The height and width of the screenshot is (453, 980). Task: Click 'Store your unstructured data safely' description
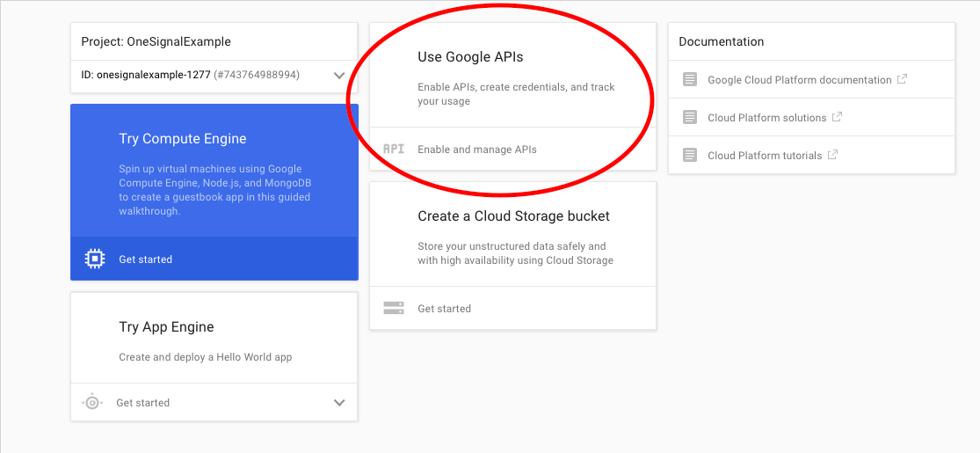[x=516, y=253]
